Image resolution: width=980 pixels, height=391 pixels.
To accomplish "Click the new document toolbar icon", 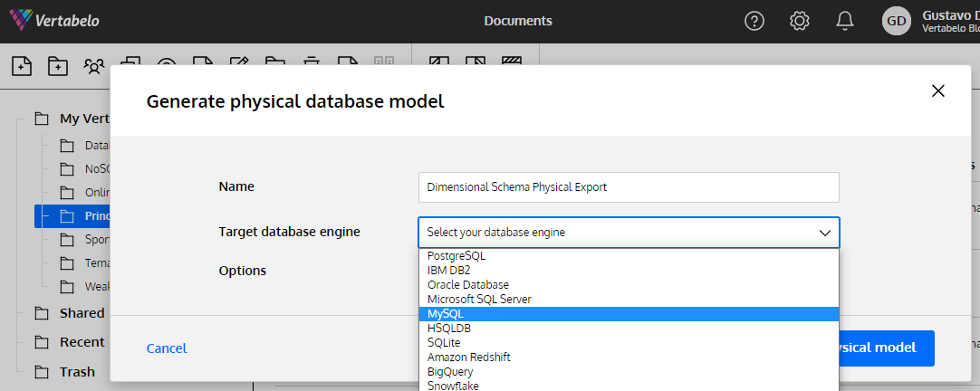I will pos(22,65).
